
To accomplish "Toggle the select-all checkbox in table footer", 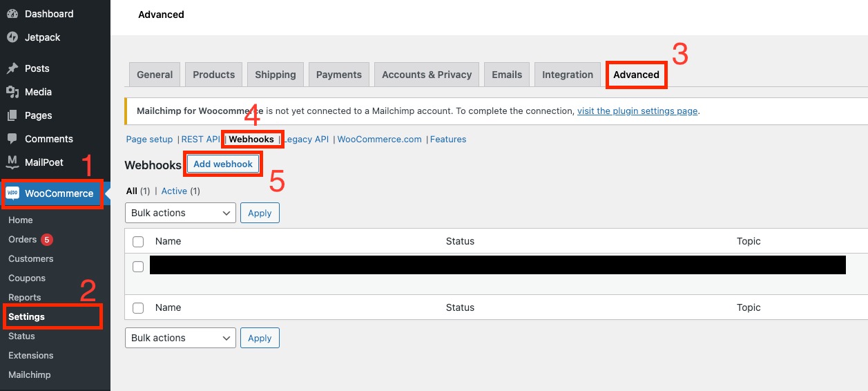I will click(138, 308).
